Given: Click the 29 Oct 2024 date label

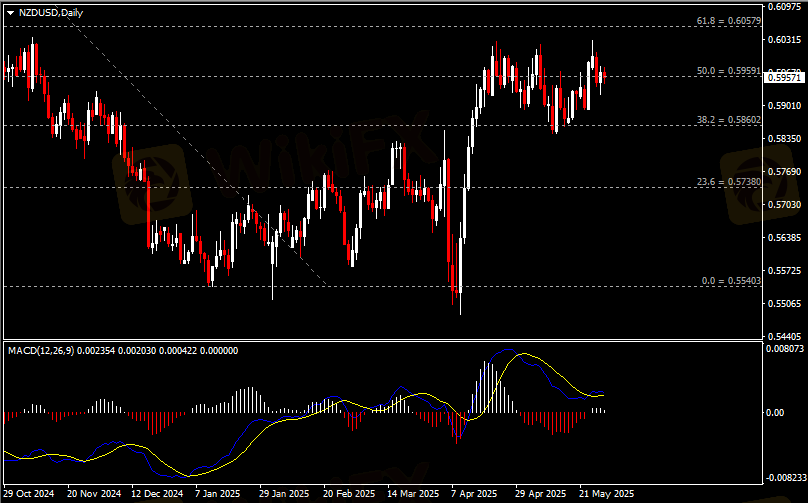Looking at the screenshot, I should [x=30, y=494].
